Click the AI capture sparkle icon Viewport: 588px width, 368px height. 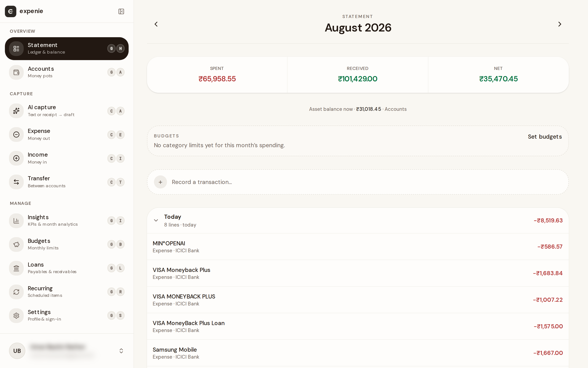[x=16, y=111]
